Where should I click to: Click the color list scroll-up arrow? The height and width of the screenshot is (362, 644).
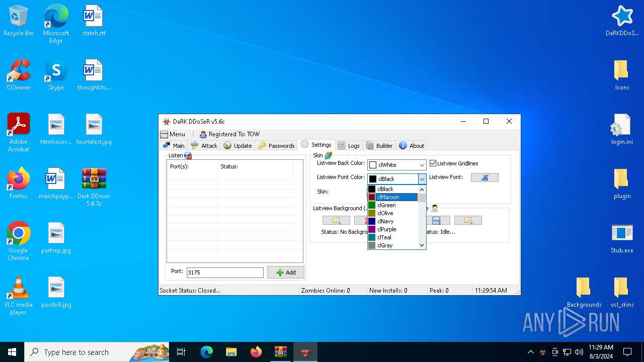[422, 190]
